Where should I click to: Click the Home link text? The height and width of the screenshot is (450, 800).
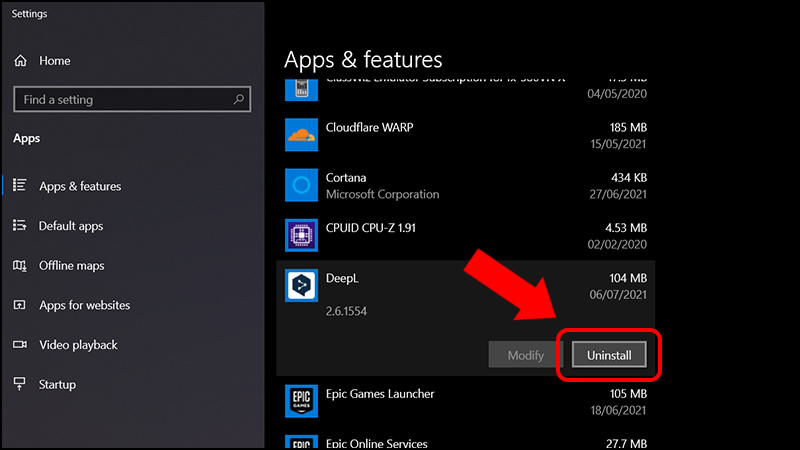(x=55, y=61)
